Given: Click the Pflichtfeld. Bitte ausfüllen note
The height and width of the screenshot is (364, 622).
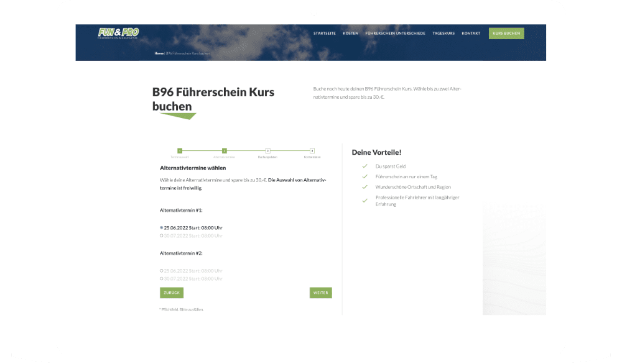Looking at the screenshot, I should tap(181, 310).
